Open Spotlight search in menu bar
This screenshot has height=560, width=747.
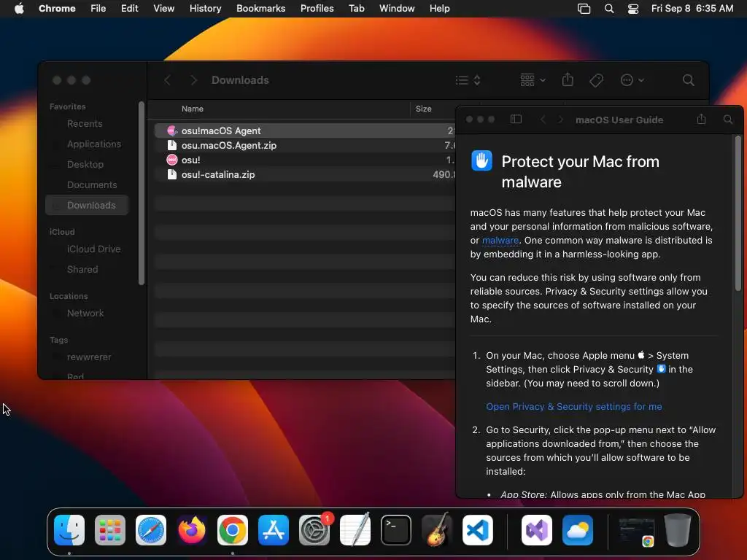pyautogui.click(x=609, y=8)
